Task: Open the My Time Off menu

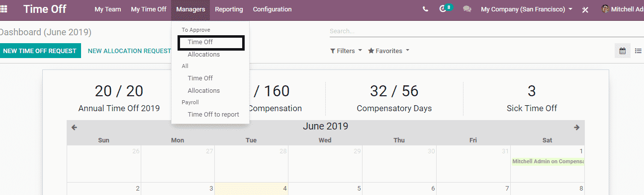Action: coord(149,9)
